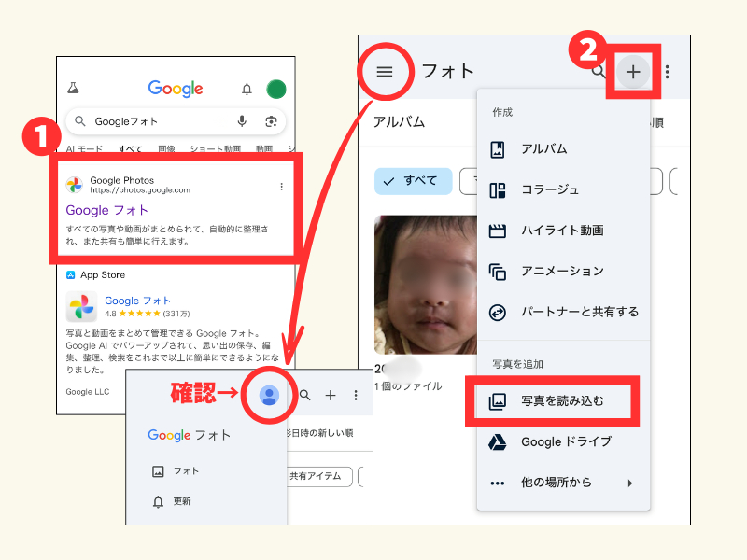The image size is (747, 560).
Task: Open the hamburger menu beside フォト title
Action: click(385, 71)
